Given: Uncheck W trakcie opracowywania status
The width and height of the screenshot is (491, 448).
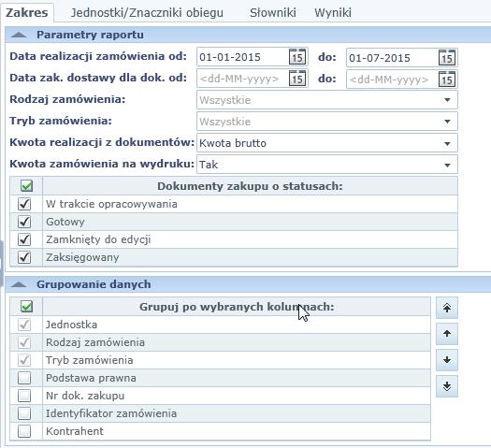Looking at the screenshot, I should click(x=24, y=204).
